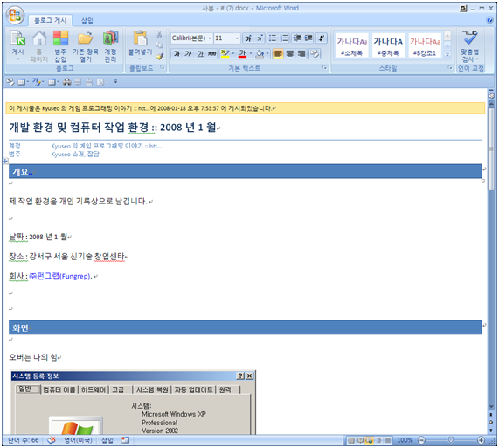Open highlight color dropdown arrow
Image resolution: width=499 pixels, height=448 pixels.
tap(233, 54)
